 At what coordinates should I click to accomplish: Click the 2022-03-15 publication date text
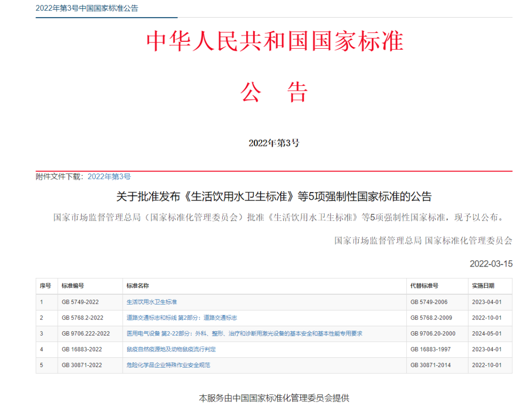click(490, 264)
